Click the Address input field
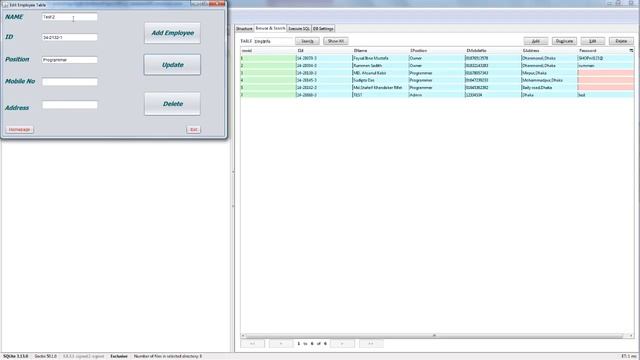This screenshot has height=360, width=640. tap(70, 105)
